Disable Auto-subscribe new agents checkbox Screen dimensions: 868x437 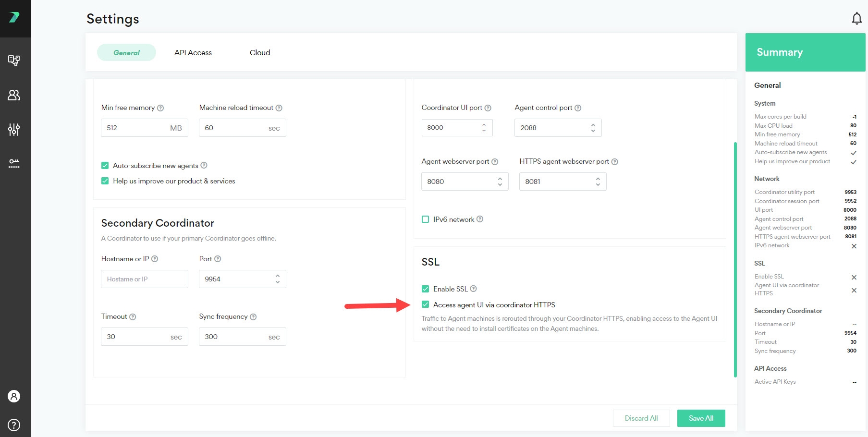pos(105,166)
